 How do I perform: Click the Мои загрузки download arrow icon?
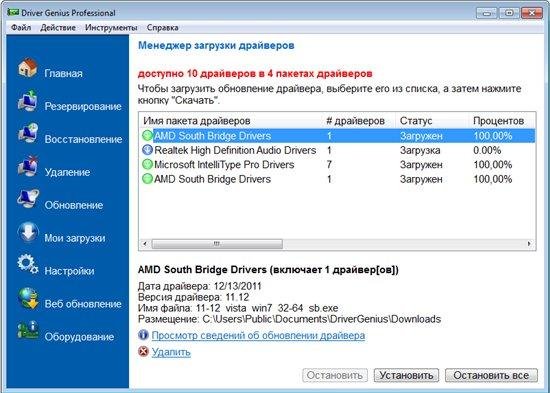(x=28, y=232)
